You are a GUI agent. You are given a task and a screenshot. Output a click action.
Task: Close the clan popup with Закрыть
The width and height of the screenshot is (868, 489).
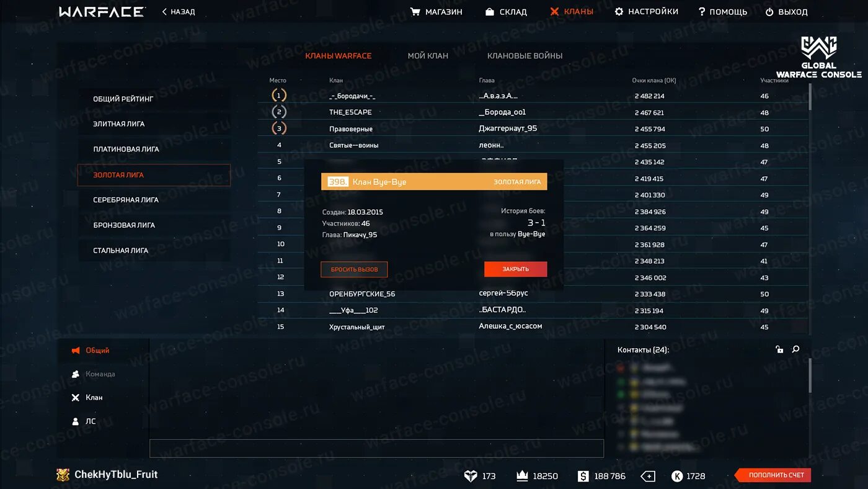coord(516,269)
